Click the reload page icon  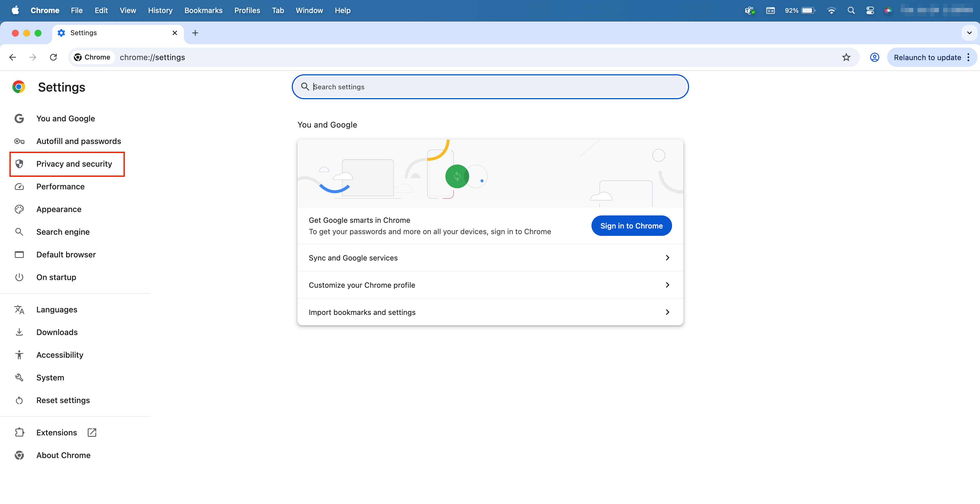[53, 57]
